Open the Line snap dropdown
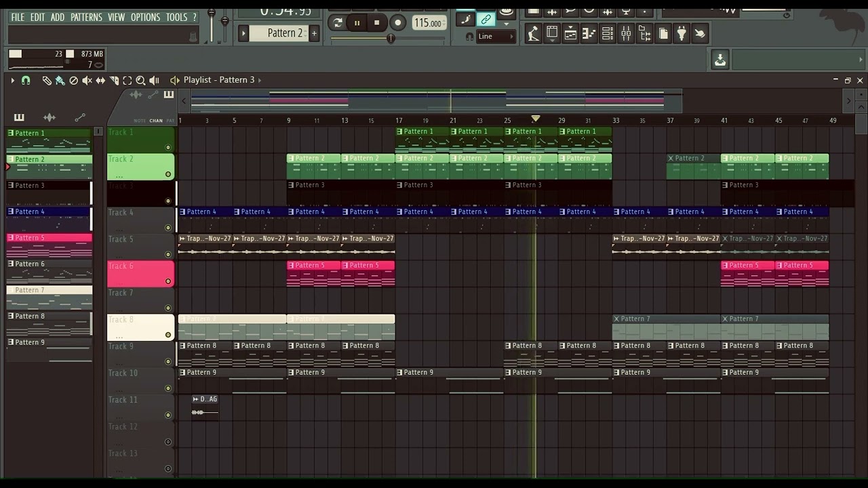868x488 pixels. 495,37
